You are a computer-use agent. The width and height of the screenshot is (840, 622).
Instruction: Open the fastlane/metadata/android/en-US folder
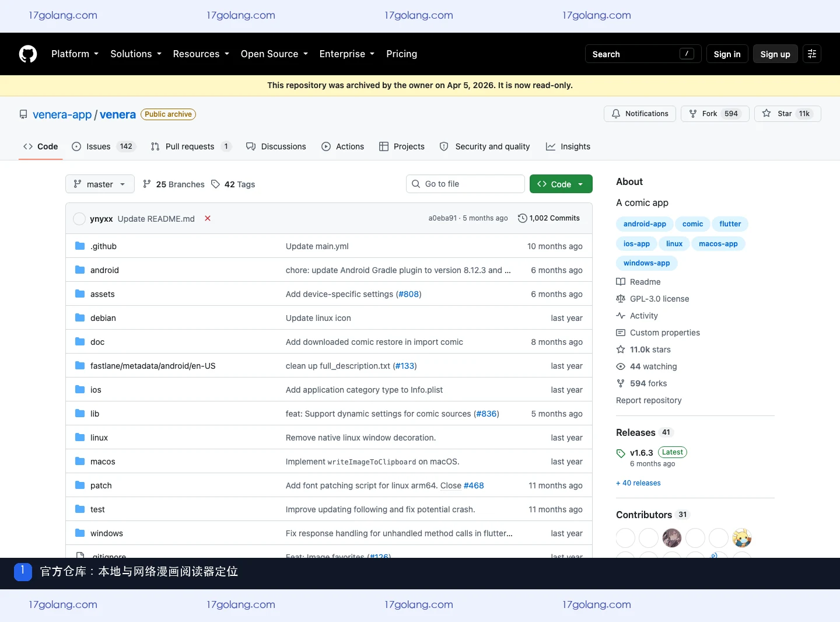click(153, 366)
